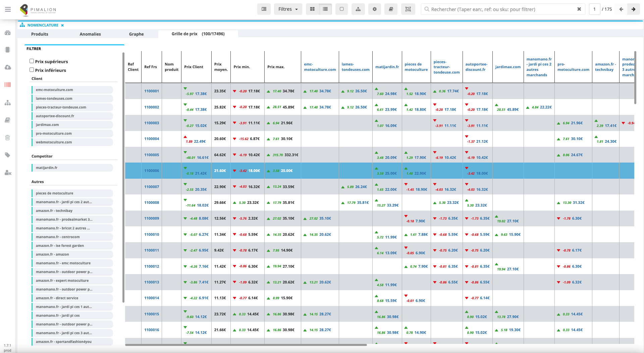Viewport: 644px width, 353px height.
Task: Enable Prix inférieurs checkbox
Action: coord(32,70)
